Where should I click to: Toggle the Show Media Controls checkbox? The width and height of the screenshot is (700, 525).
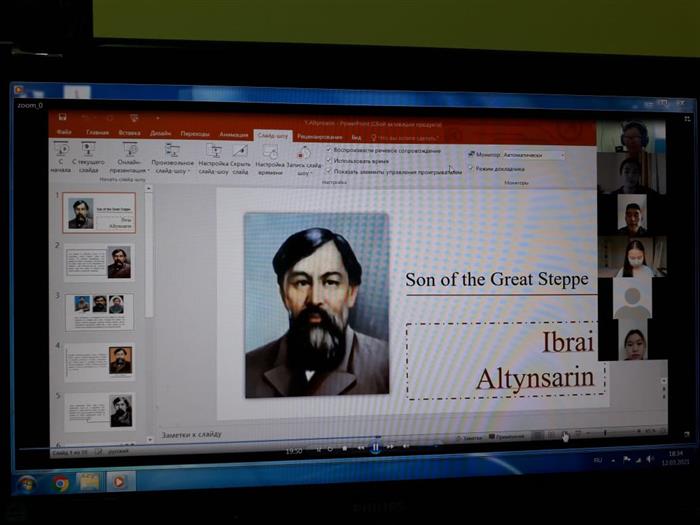pos(329,171)
